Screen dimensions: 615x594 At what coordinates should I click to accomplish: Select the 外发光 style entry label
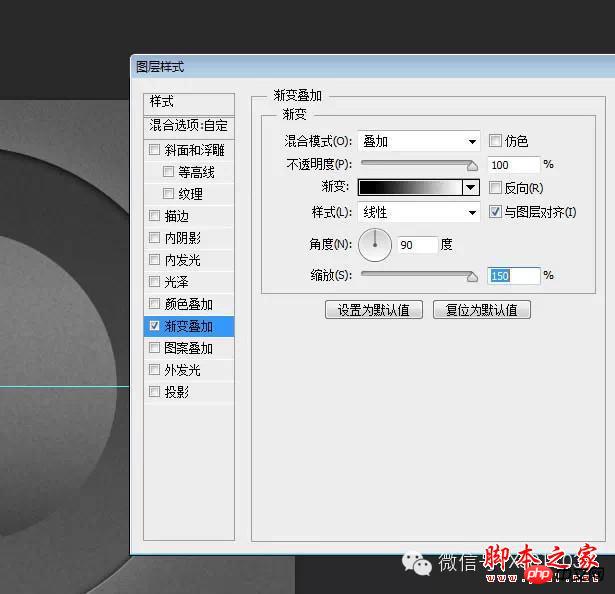click(183, 370)
